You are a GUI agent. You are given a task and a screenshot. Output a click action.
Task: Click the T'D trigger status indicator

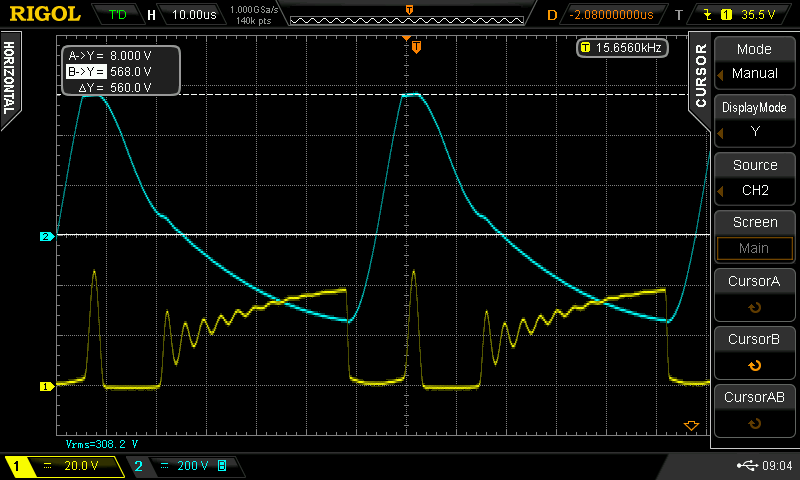tap(117, 15)
